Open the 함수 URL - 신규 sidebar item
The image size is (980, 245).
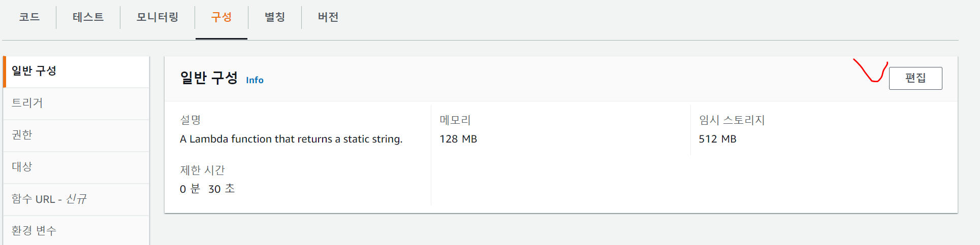[49, 199]
